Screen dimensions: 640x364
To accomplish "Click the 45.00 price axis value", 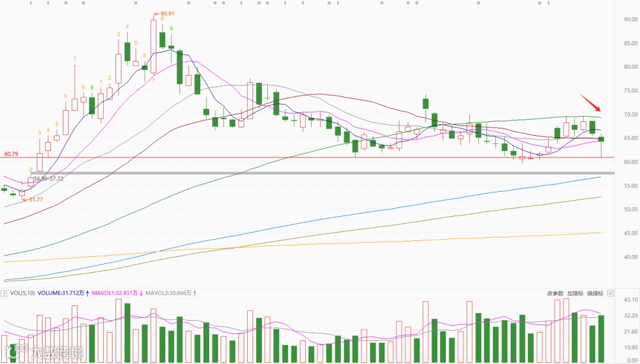I will click(x=631, y=233).
